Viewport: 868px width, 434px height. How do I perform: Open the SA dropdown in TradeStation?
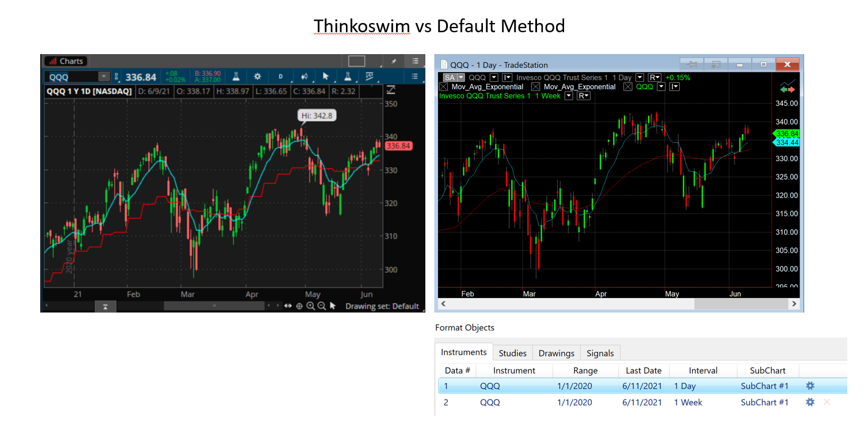point(454,78)
